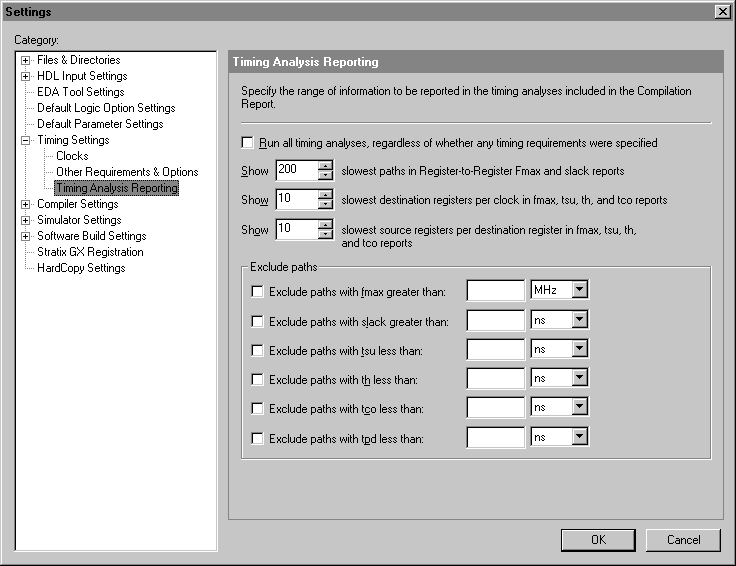Expand the Compiler Settings tree node
The image size is (736, 566).
pyautogui.click(x=25, y=204)
